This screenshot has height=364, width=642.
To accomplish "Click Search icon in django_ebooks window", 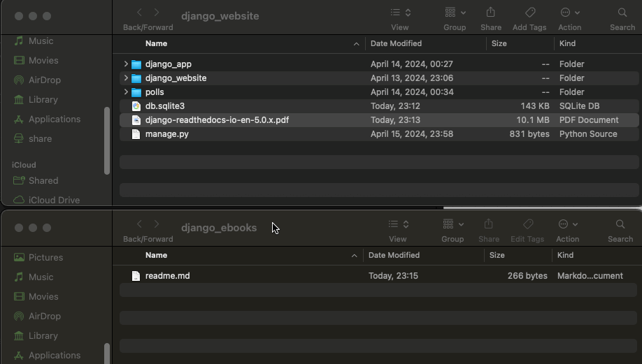I will 620,224.
